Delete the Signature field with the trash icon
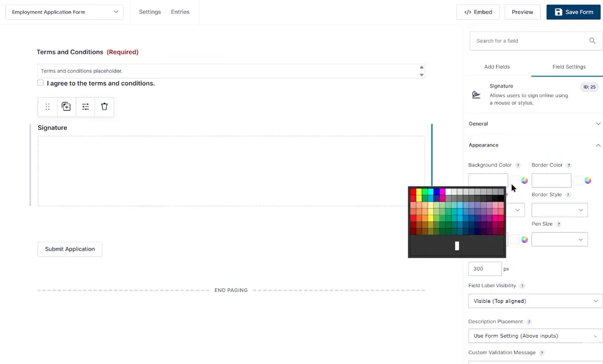 pos(104,107)
